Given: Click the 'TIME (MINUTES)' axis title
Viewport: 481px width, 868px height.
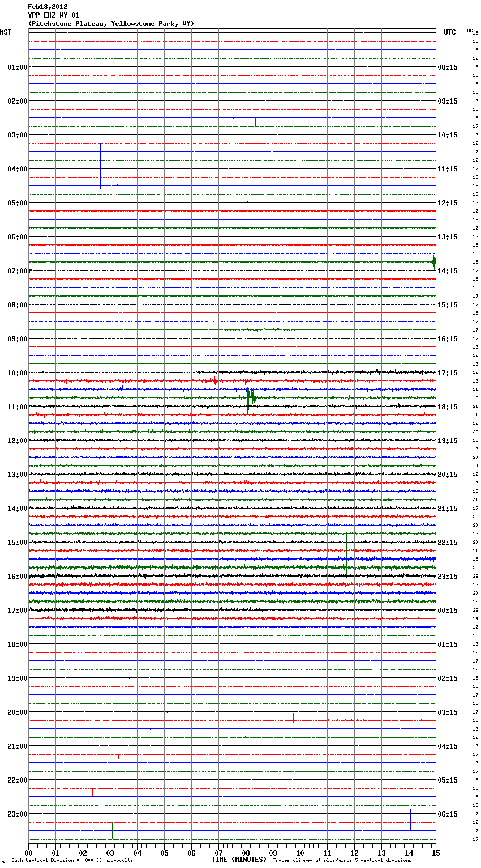Looking at the screenshot, I should coord(239,860).
